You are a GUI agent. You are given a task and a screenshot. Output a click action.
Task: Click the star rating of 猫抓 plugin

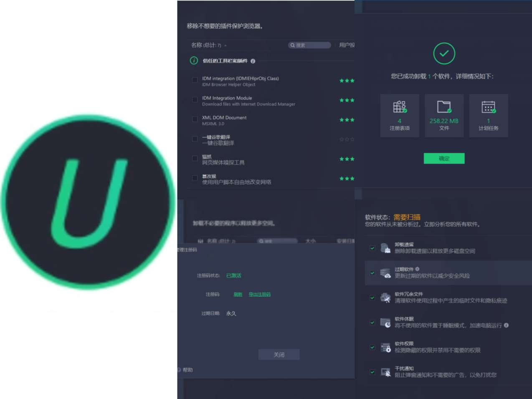coord(347,159)
